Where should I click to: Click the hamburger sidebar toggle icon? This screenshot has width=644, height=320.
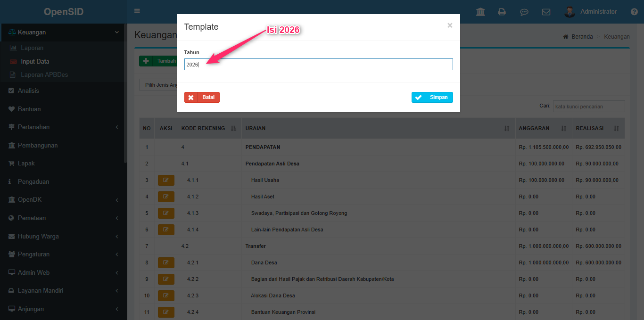pos(137,11)
